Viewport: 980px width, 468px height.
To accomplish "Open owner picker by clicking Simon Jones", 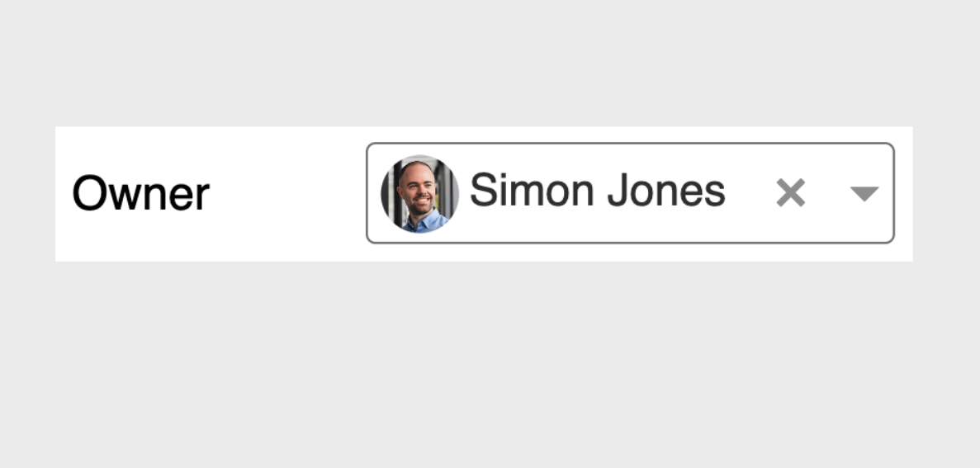I will click(x=597, y=191).
